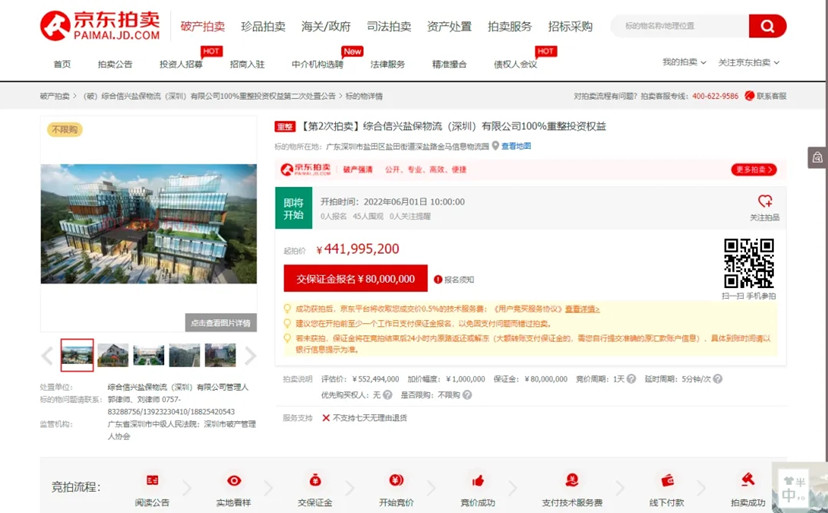Viewport: 828px width, 513px height.
Task: Select the first thumbnail image
Action: pos(77,355)
